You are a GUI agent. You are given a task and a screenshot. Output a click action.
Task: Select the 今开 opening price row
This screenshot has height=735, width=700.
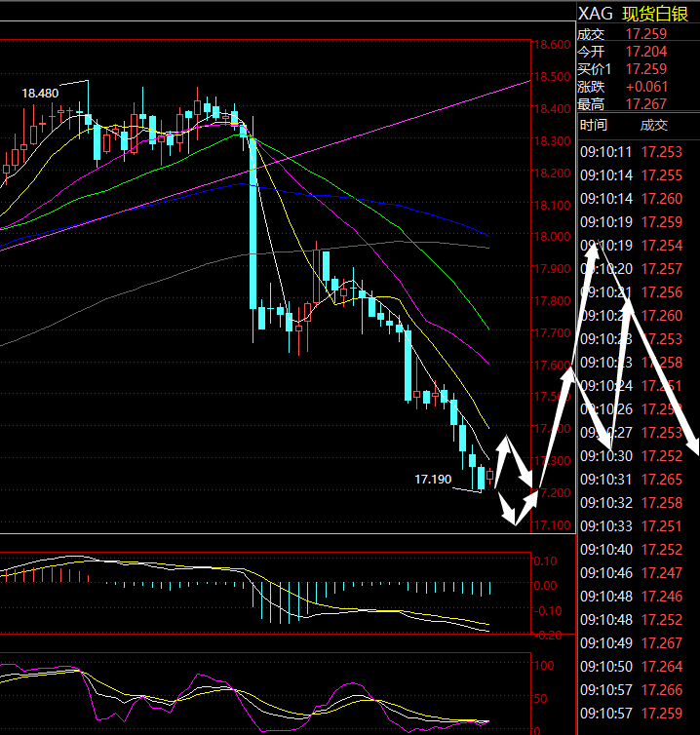[x=638, y=52]
